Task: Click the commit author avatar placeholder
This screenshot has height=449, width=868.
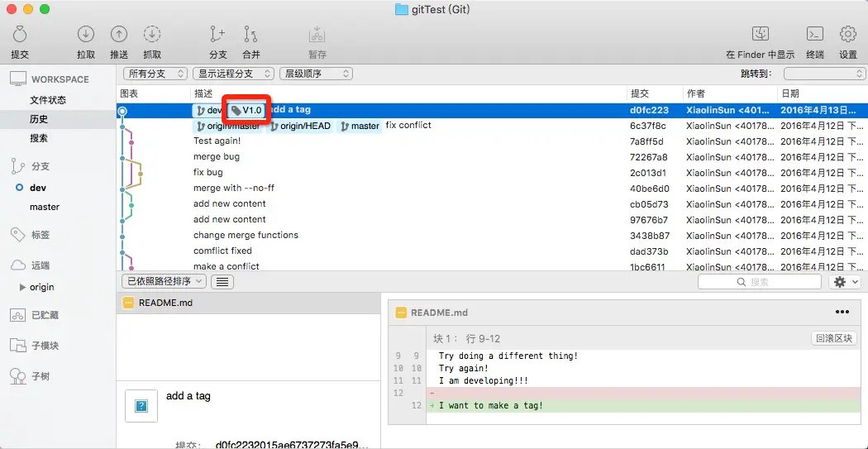Action: 141,406
